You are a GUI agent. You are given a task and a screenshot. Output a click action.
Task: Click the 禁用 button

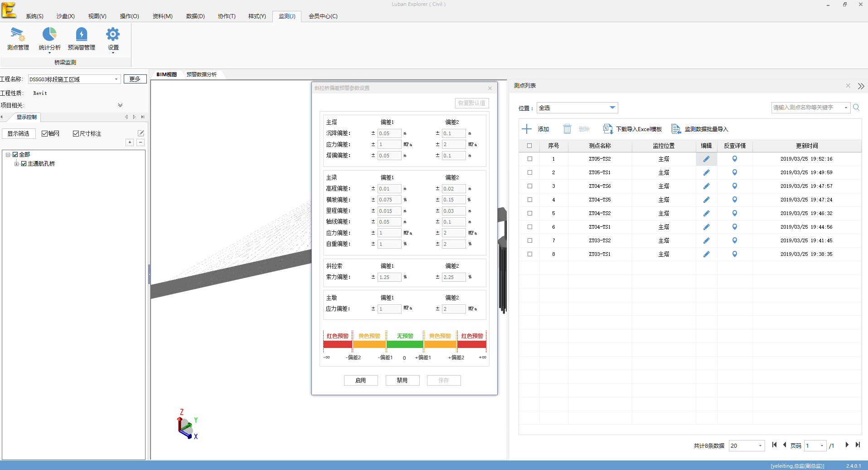tap(402, 380)
